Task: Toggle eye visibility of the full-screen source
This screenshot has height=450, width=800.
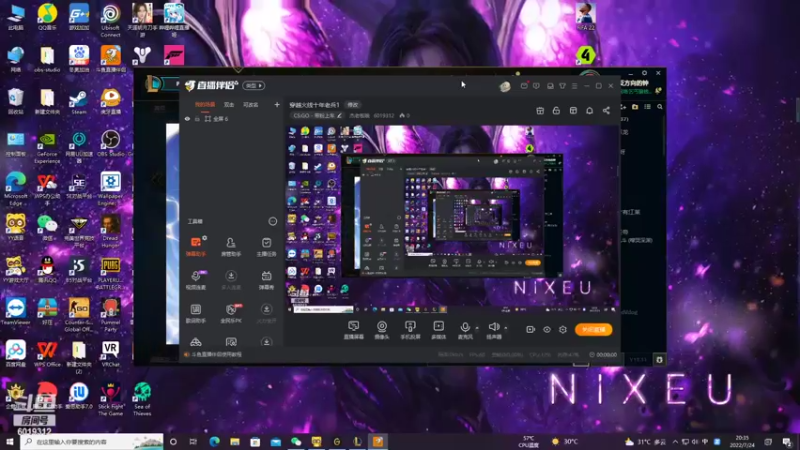Action: pyautogui.click(x=187, y=119)
